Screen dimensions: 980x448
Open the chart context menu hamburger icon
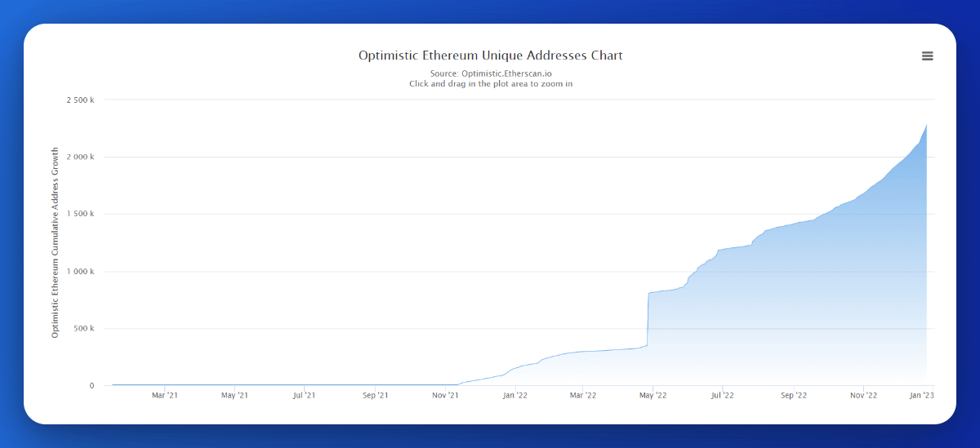(927, 55)
